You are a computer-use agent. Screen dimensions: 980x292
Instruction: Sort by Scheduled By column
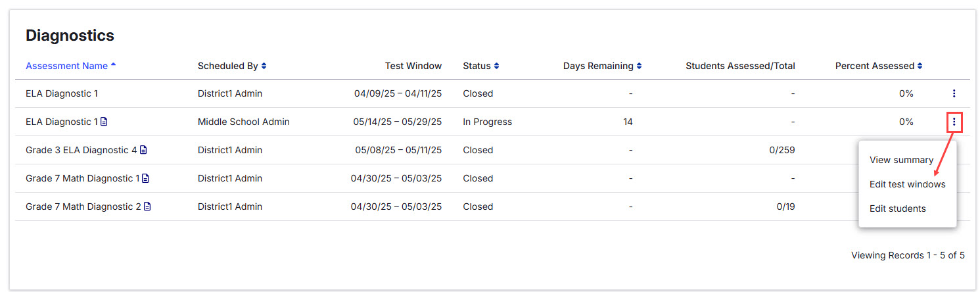tap(232, 66)
